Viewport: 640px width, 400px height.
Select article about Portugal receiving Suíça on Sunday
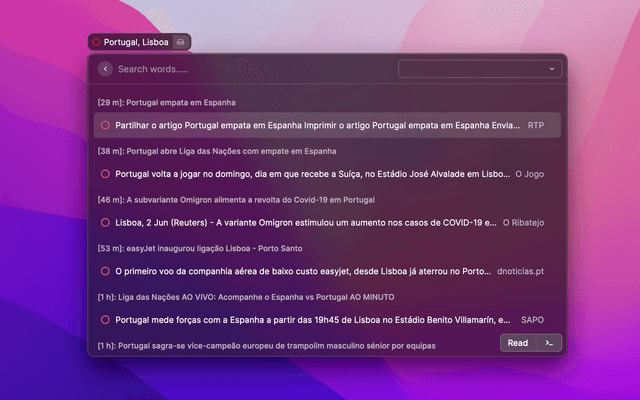(x=312, y=173)
